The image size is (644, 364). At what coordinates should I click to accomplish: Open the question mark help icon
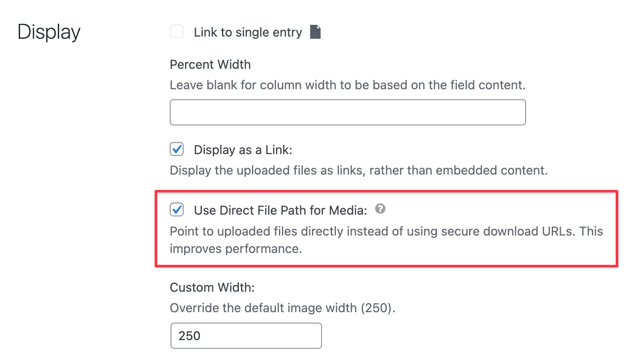click(380, 209)
